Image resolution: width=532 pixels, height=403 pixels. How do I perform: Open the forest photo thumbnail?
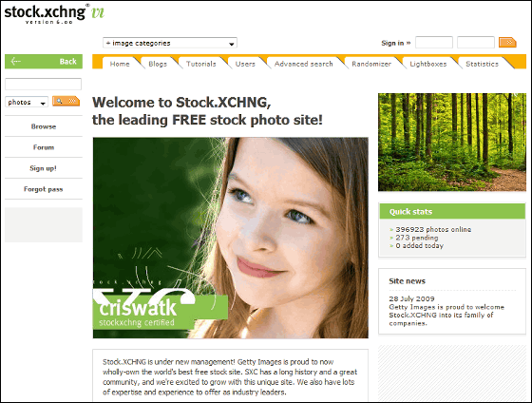tap(452, 143)
